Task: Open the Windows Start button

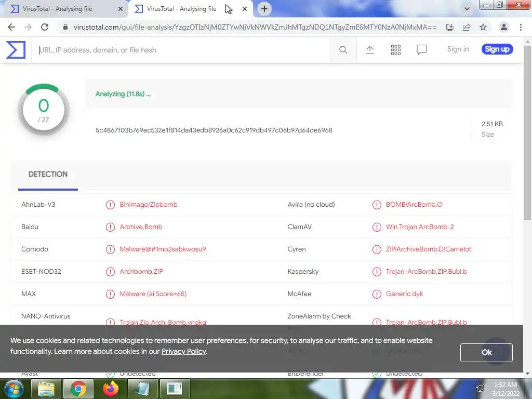Action: [14, 389]
